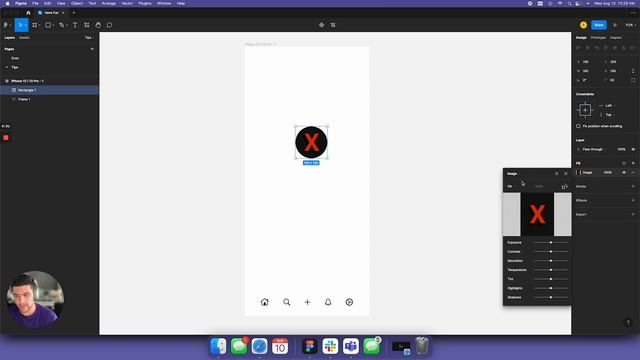The height and width of the screenshot is (360, 640).
Task: Open the help button
Action: click(x=628, y=323)
